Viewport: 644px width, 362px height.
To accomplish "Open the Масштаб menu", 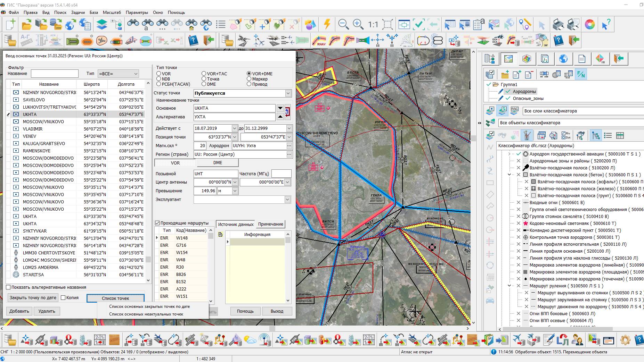I will click(x=112, y=12).
